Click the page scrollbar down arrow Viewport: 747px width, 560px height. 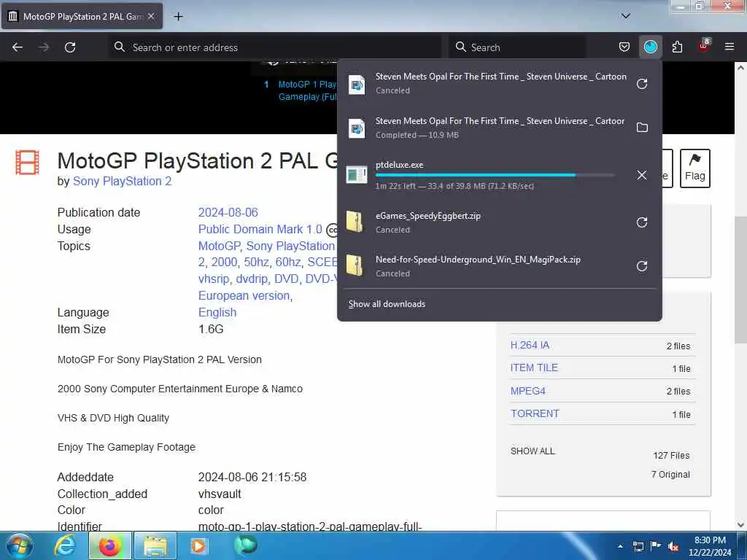point(740,525)
